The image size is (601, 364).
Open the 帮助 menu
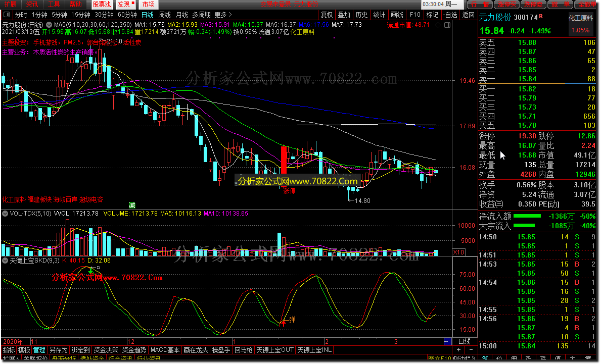pyautogui.click(x=76, y=4)
